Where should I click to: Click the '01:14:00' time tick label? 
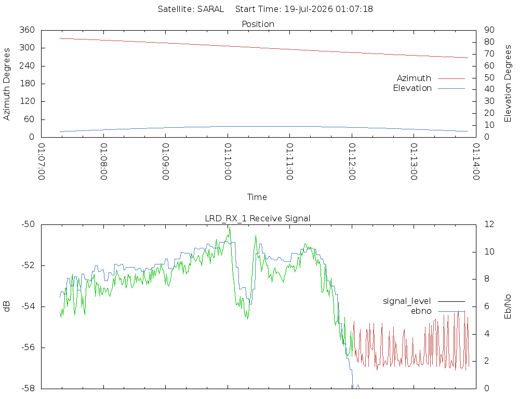[476, 162]
